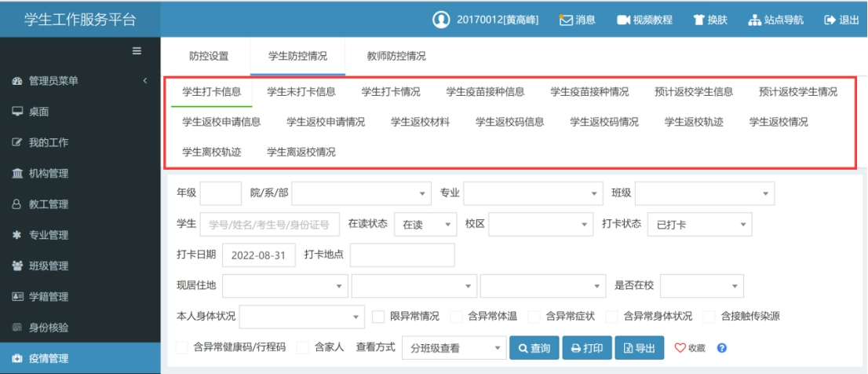Check the 含异常体温 checkbox
This screenshot has width=868, height=374.
pyautogui.click(x=457, y=317)
